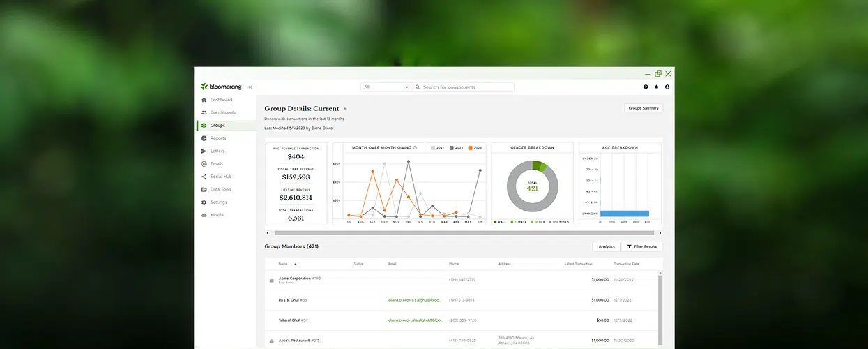Expand the Group Details: Current title arrow

pos(344,109)
